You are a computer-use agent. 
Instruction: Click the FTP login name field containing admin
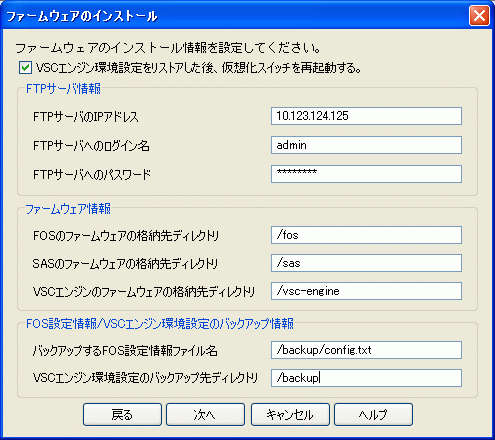(366, 145)
